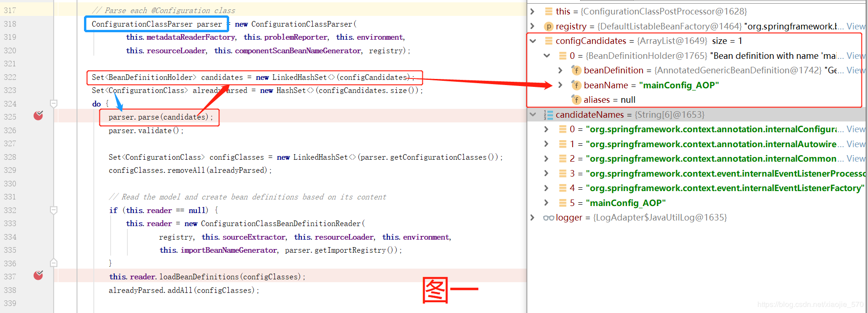Click loadBeanDefinitions call on line 337
This screenshot has height=313, width=868.
tap(207, 277)
